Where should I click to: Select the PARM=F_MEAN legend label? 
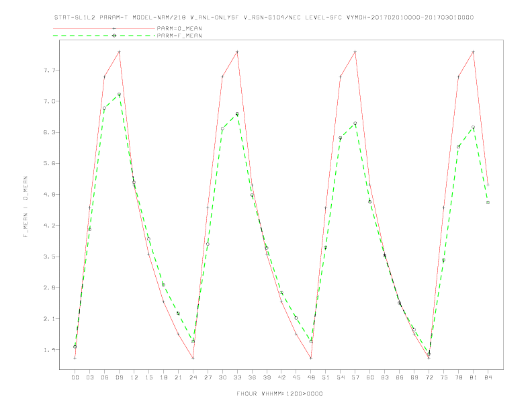[x=179, y=36]
